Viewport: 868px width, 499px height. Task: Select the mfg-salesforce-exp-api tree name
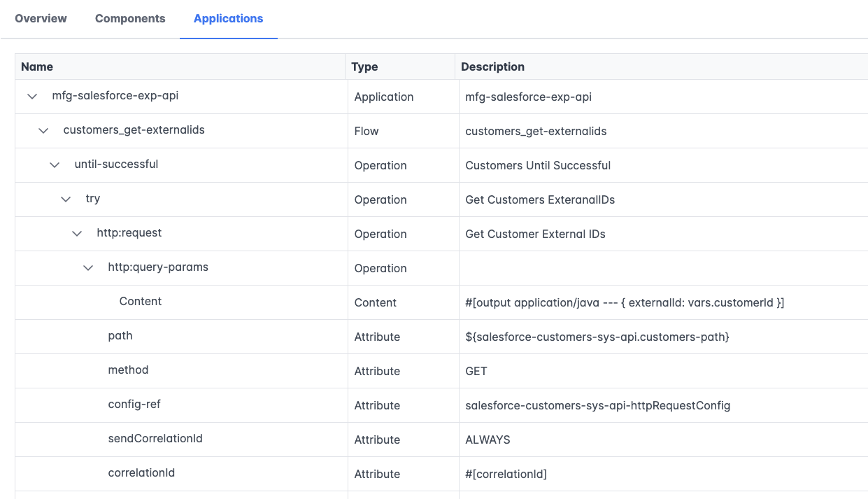click(115, 95)
